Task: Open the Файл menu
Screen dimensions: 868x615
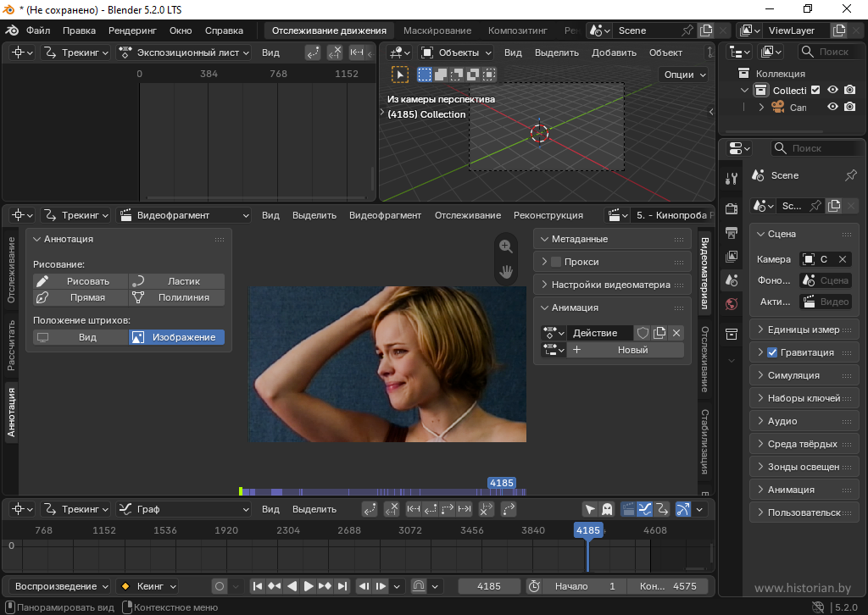Action: tap(37, 30)
